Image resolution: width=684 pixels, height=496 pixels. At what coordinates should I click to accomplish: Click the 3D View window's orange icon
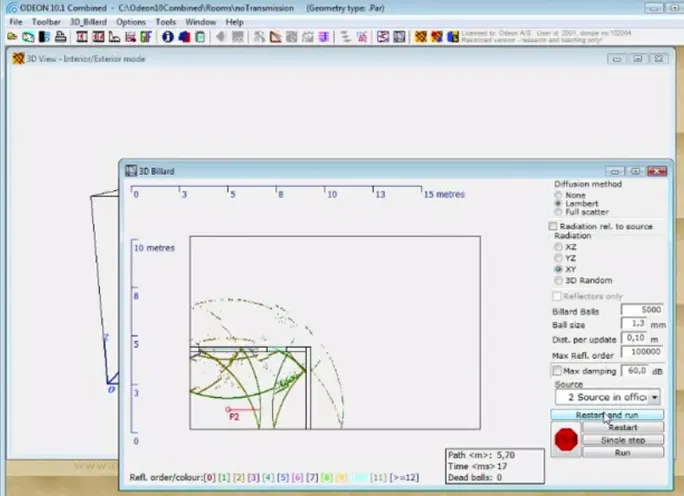point(18,58)
